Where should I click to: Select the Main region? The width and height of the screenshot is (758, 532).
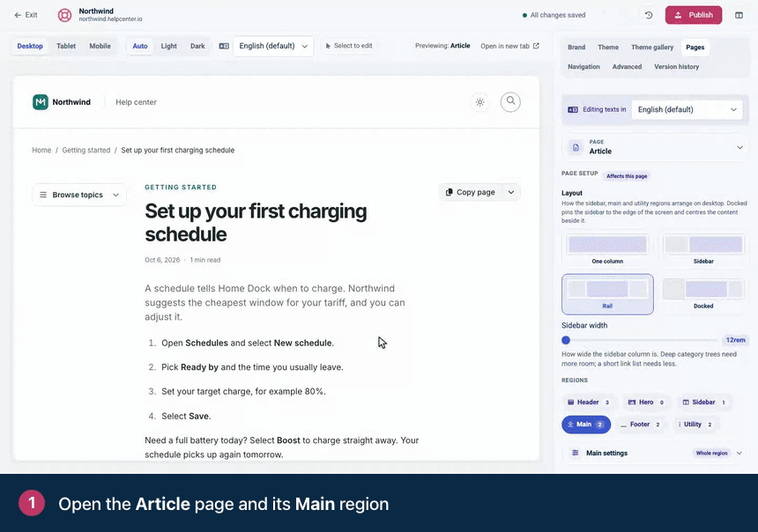point(586,425)
